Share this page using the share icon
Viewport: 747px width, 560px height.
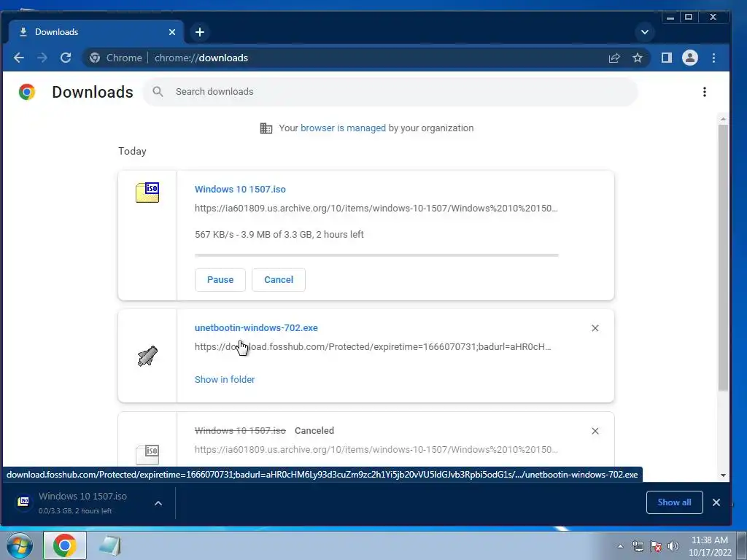(614, 58)
